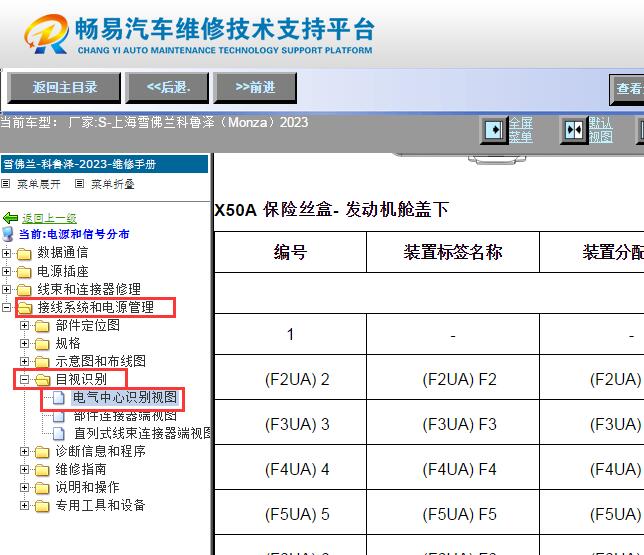
Task: Open the 数据通信 tree item
Action: (62, 253)
